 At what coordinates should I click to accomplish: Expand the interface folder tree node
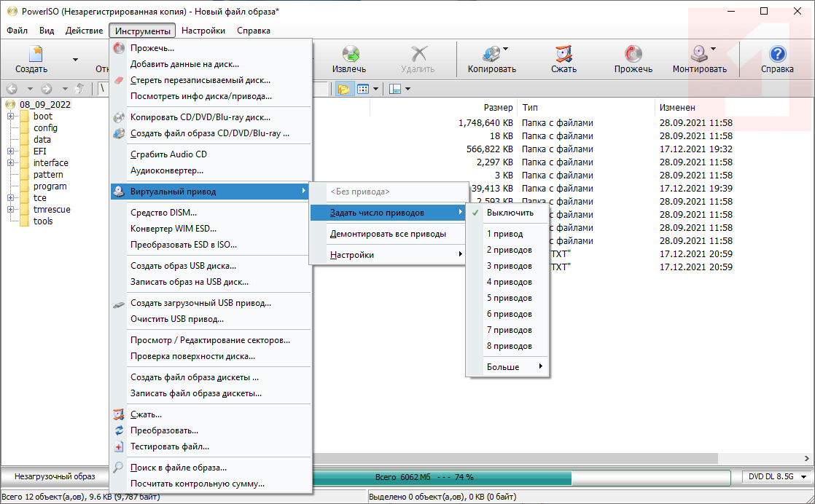tap(10, 163)
